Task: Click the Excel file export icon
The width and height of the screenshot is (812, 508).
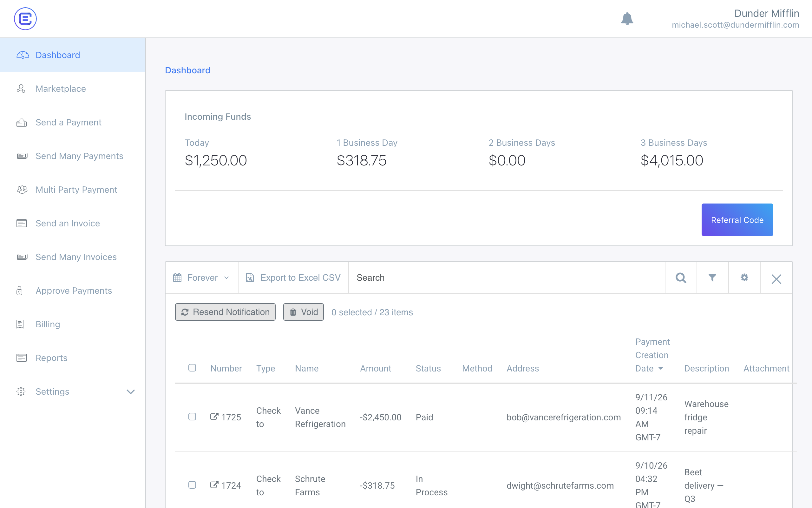Action: click(x=250, y=277)
